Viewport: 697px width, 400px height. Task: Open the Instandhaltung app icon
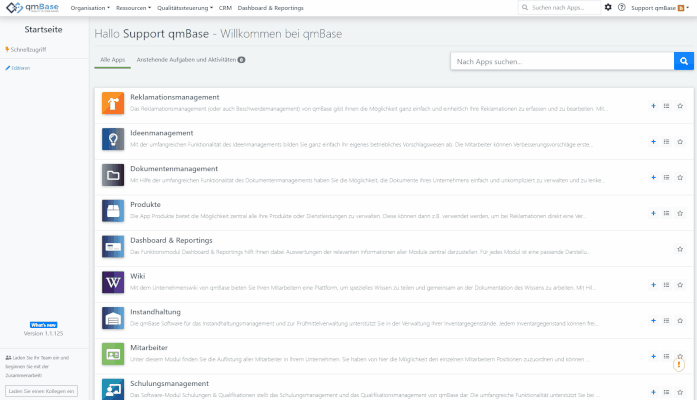pos(113,318)
